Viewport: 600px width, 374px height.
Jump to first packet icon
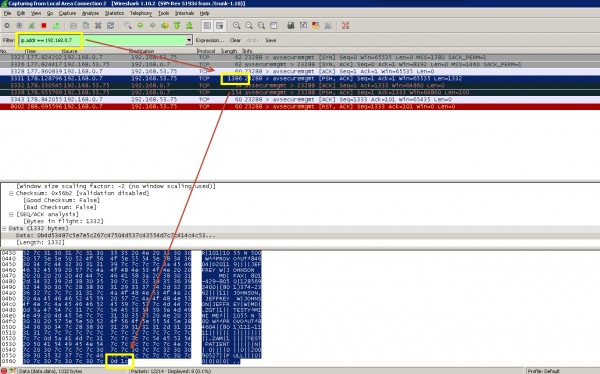177,26
